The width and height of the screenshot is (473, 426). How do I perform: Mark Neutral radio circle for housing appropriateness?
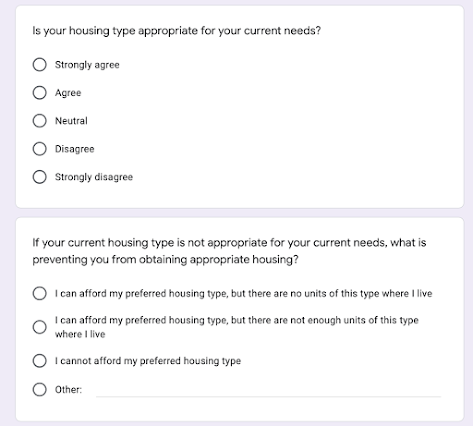coord(39,121)
